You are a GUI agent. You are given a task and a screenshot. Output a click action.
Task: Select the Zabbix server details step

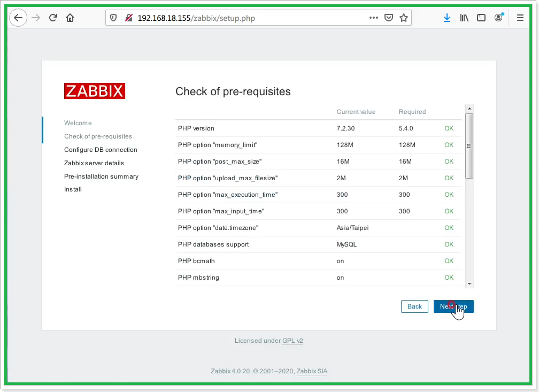[94, 163]
